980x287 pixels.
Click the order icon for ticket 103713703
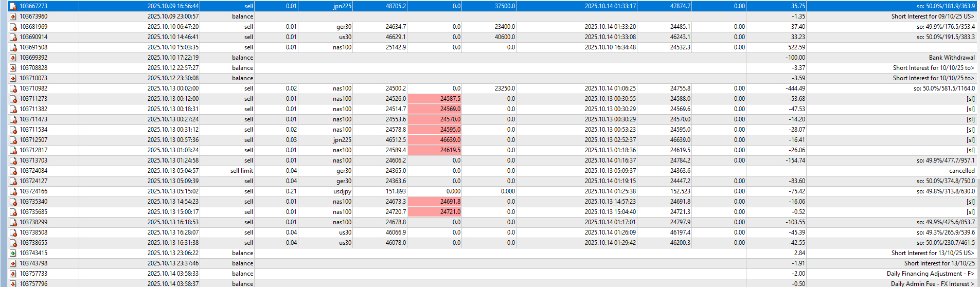coord(13,160)
